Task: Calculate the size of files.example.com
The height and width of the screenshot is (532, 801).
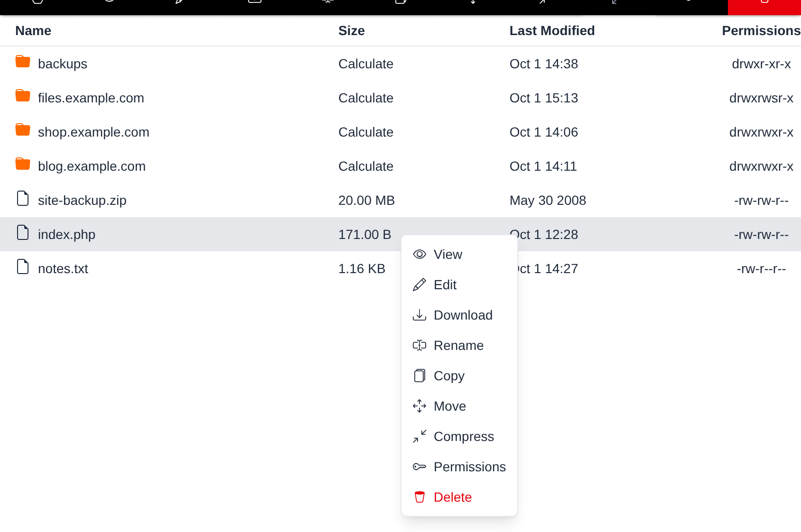Action: (365, 98)
